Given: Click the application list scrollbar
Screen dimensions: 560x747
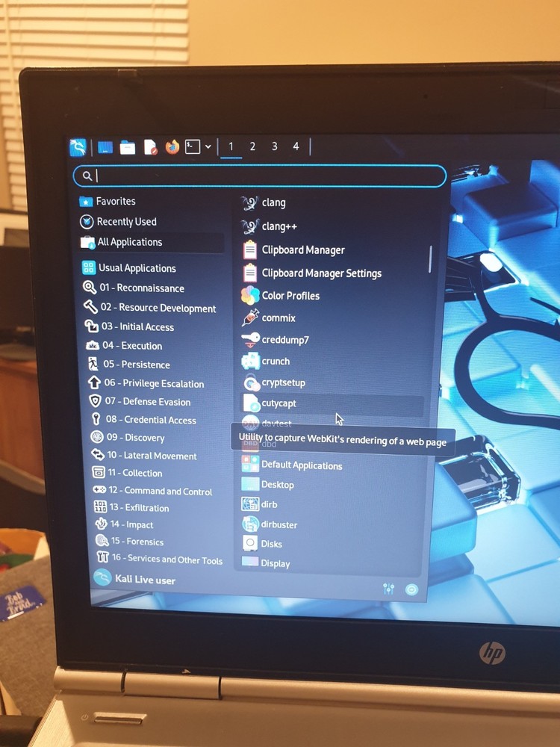Looking at the screenshot, I should (x=430, y=259).
